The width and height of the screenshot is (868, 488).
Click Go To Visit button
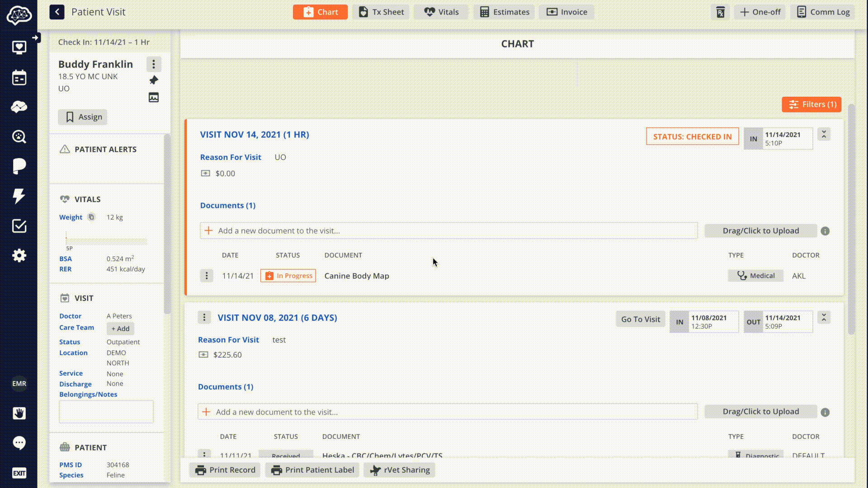point(640,319)
